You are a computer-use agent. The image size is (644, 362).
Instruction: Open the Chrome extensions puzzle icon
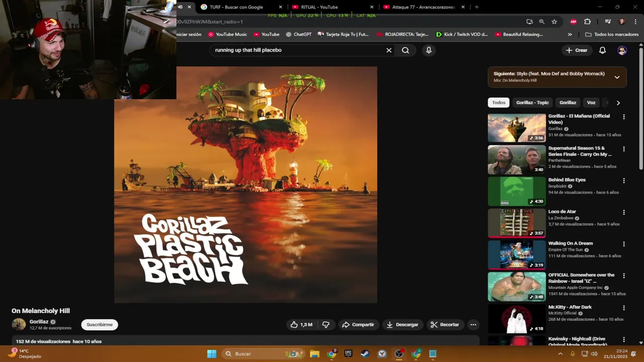587,22
